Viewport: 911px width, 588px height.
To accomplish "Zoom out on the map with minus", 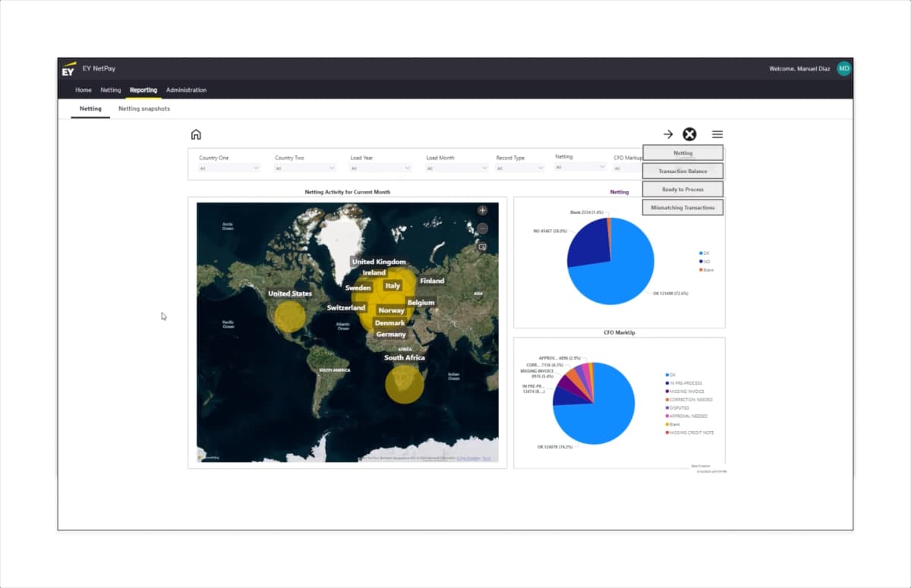I will point(482,228).
